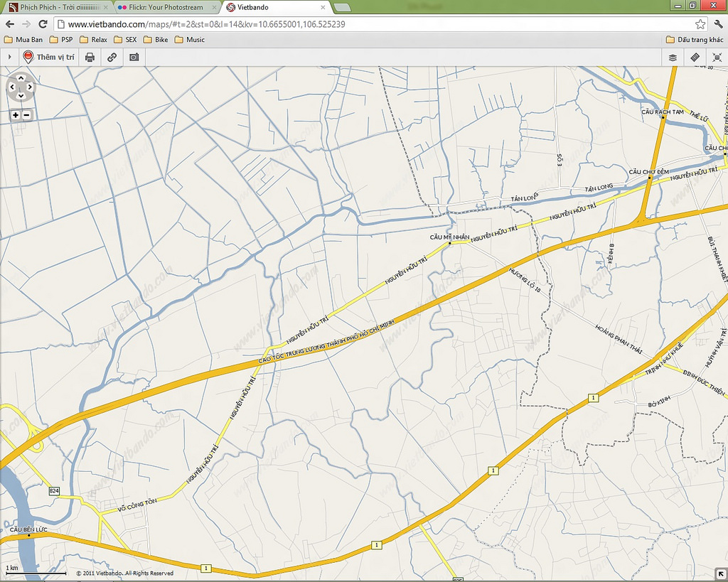Click the Hoàng Phan Thái road label

point(619,339)
